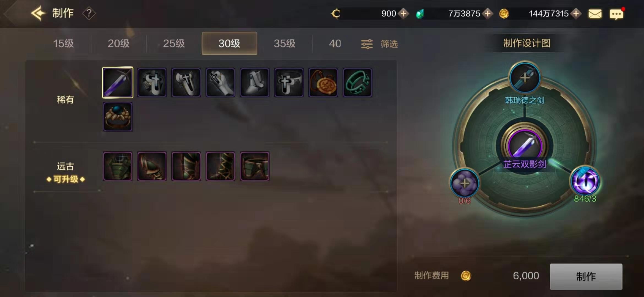This screenshot has width=644, height=297.
Task: Select the purple twin-shadow sword icon
Action: (x=118, y=82)
